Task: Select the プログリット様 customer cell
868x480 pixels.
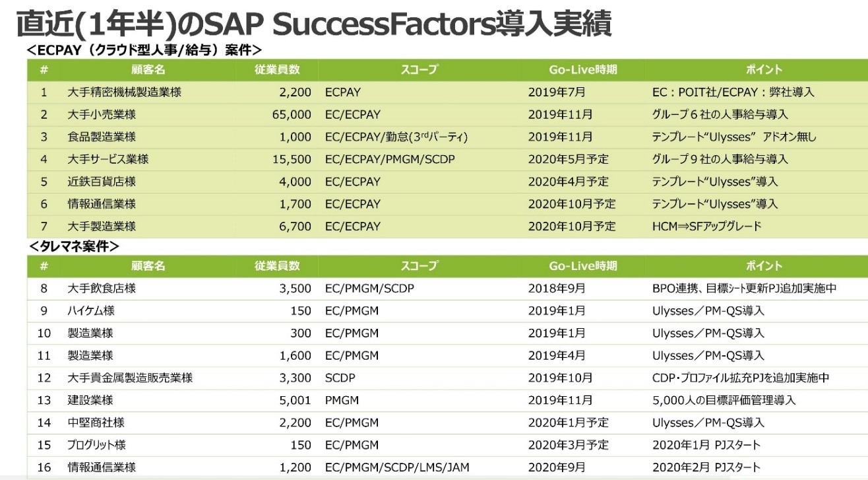Action: (x=96, y=445)
